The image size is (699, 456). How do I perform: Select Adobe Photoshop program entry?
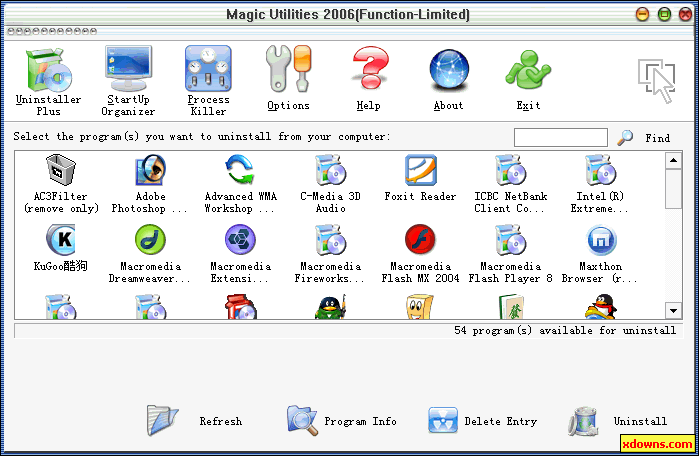point(150,184)
